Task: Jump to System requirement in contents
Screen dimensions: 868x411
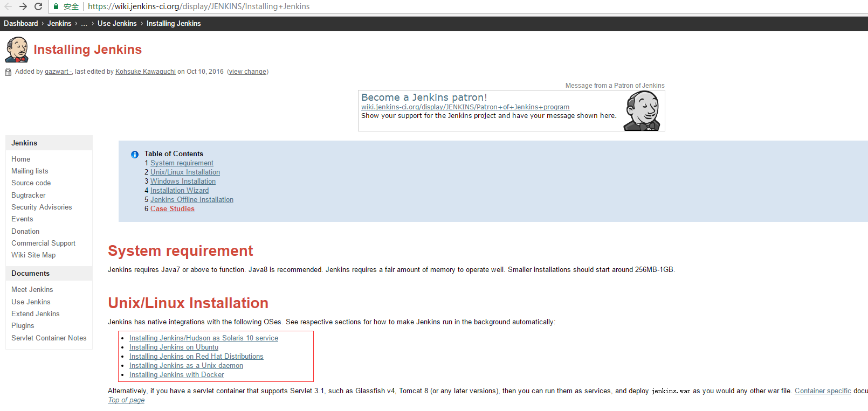Action: pyautogui.click(x=182, y=163)
